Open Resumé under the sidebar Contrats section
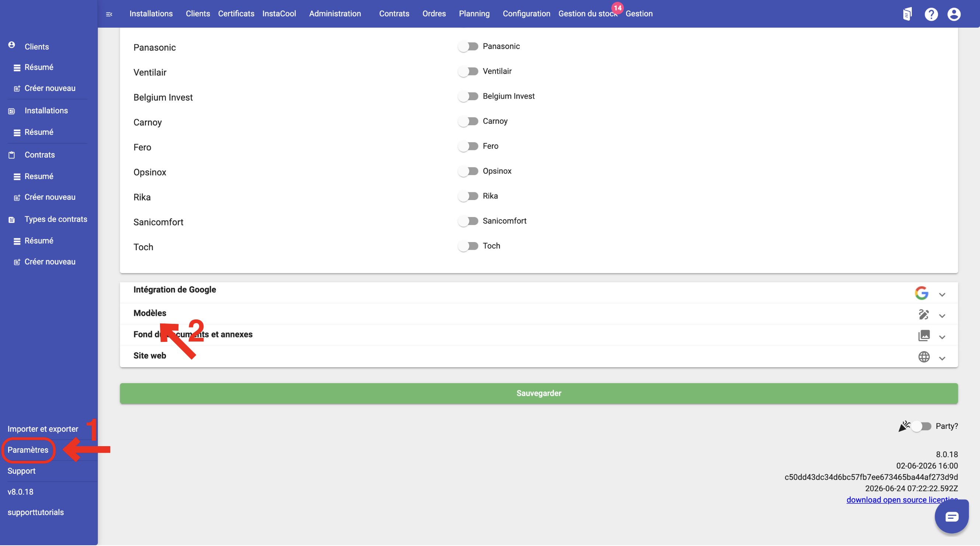This screenshot has width=980, height=546. 39,176
